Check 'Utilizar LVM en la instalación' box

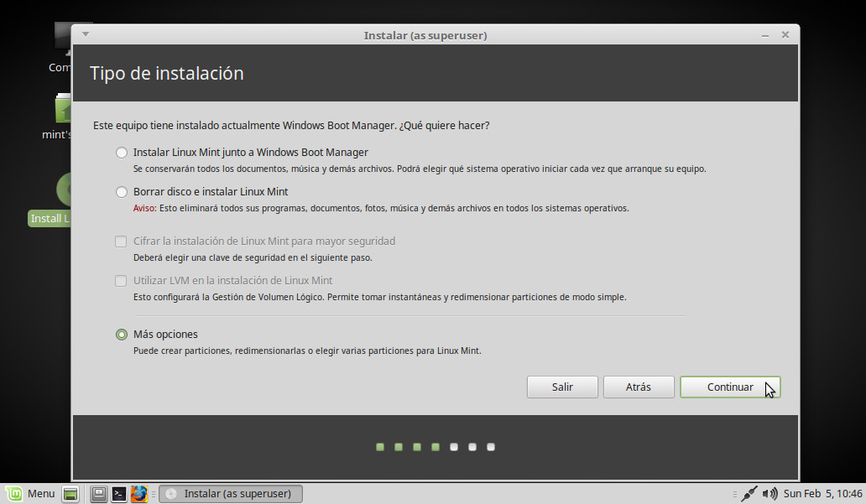pyautogui.click(x=122, y=281)
